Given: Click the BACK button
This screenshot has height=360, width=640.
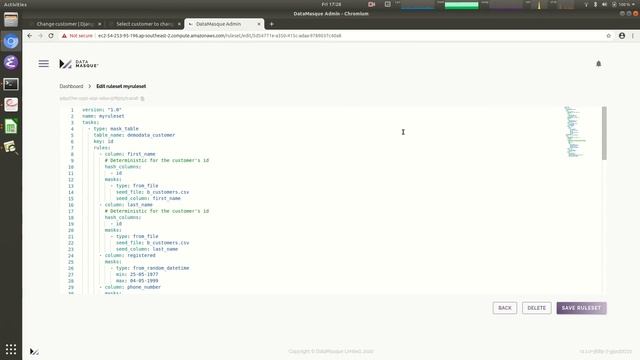Looking at the screenshot, I should coord(504,308).
